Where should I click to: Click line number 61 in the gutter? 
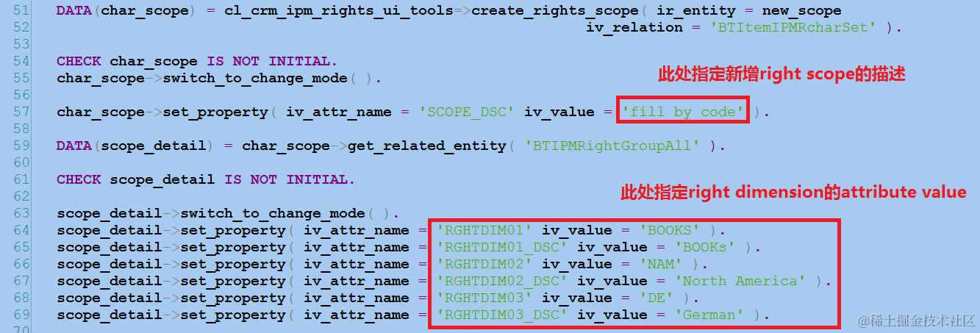(x=22, y=179)
